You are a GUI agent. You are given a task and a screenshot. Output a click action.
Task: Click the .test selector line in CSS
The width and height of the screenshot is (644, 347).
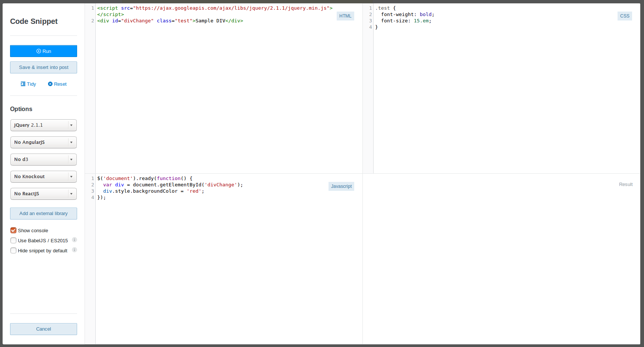(386, 8)
